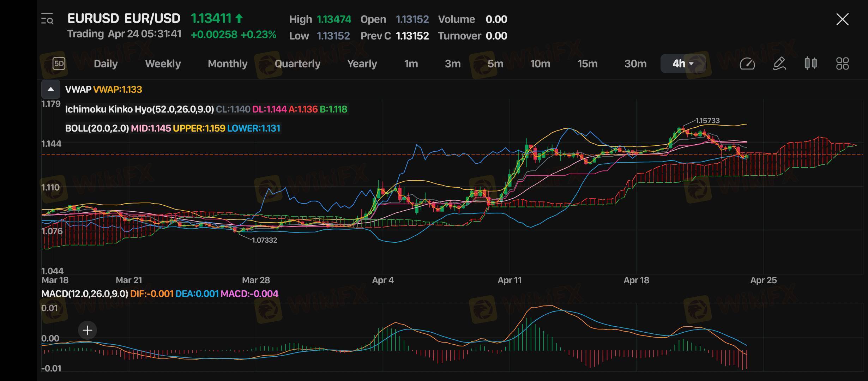Click the VWAP indicator label
868x381 pixels.
coord(78,90)
